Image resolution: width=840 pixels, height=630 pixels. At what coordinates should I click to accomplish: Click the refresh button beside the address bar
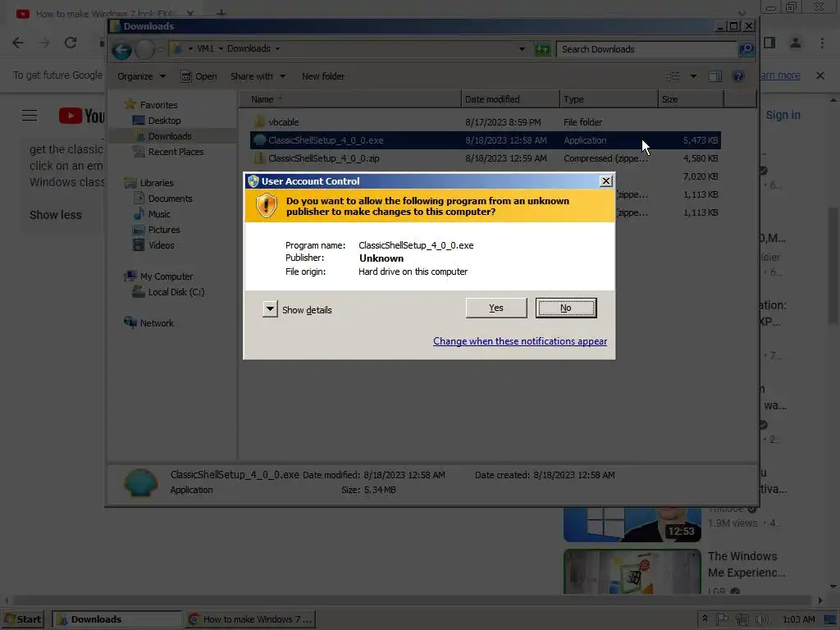coord(542,49)
